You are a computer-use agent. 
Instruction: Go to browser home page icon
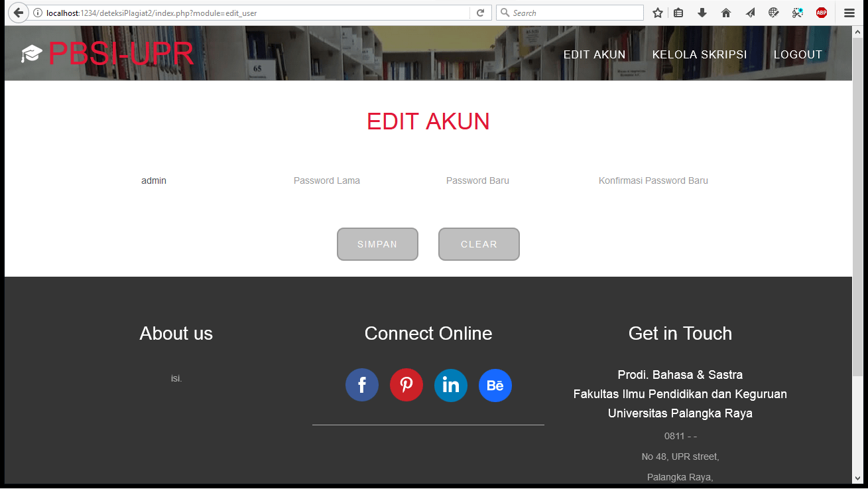(726, 13)
